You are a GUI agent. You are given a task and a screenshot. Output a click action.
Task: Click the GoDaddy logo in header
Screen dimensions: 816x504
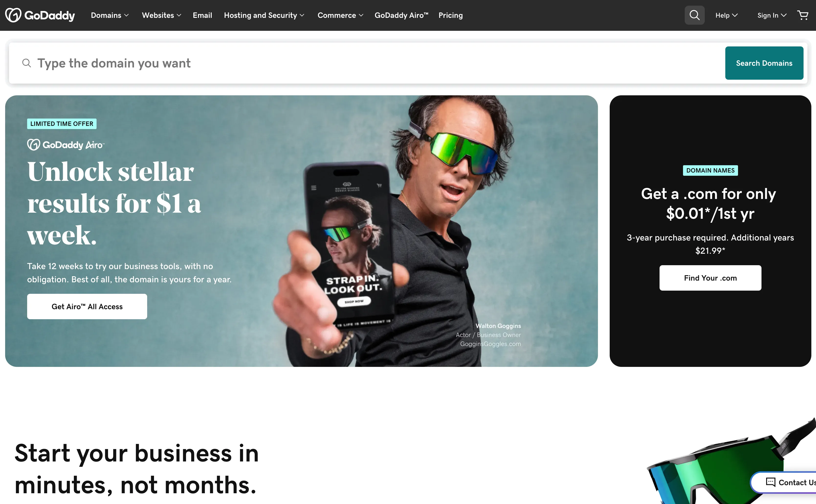(40, 15)
